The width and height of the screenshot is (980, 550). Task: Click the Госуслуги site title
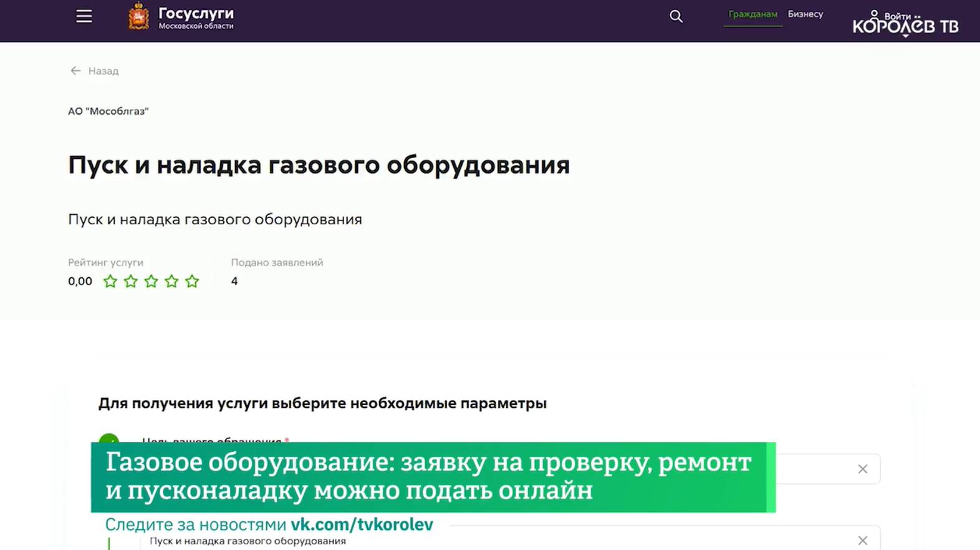pyautogui.click(x=196, y=13)
